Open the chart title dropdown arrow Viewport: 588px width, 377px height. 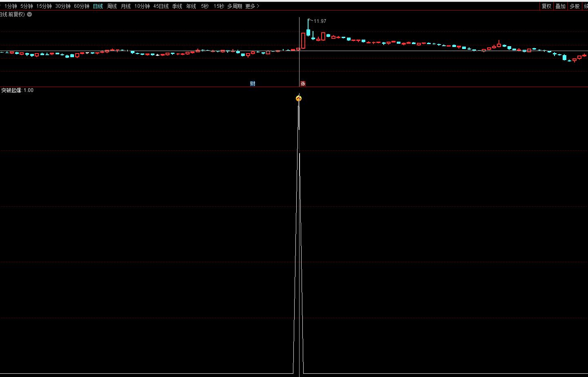pos(29,14)
